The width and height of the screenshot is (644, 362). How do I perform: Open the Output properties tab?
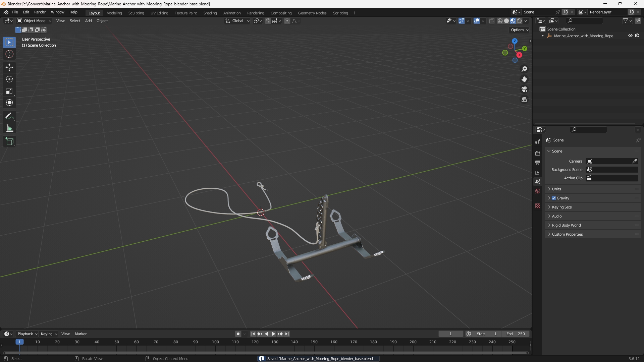538,163
